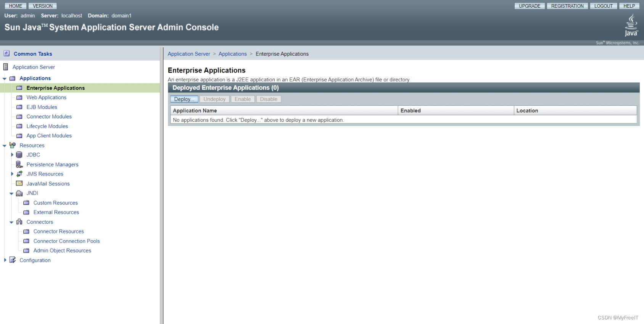Image resolution: width=644 pixels, height=324 pixels.
Task: Click the Enabled column header
Action: point(456,111)
